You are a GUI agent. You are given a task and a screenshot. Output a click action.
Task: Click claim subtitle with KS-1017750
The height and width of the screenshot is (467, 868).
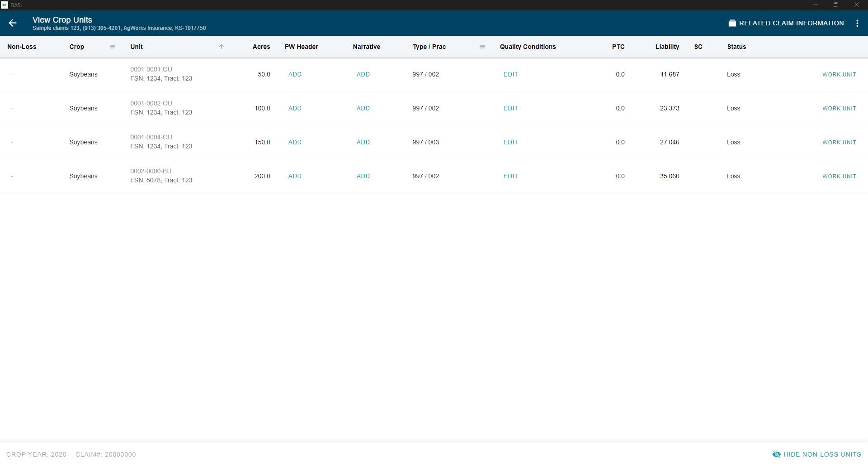(119, 28)
